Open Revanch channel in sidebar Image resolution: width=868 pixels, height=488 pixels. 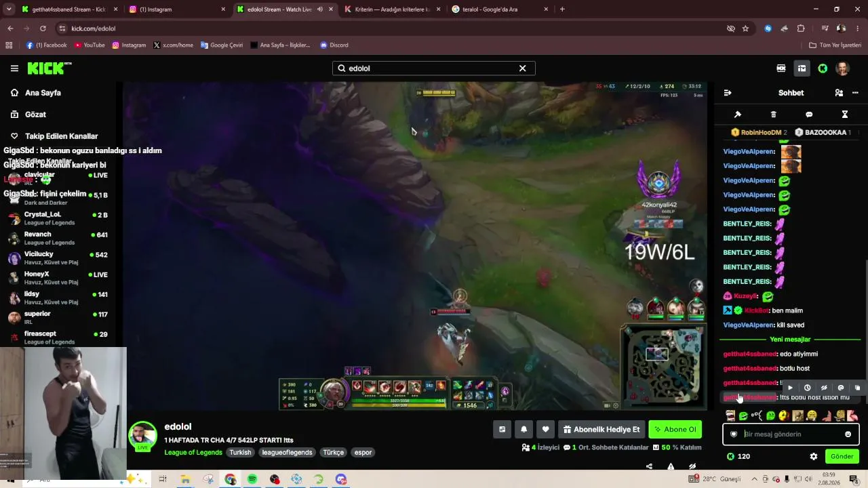tap(58, 239)
